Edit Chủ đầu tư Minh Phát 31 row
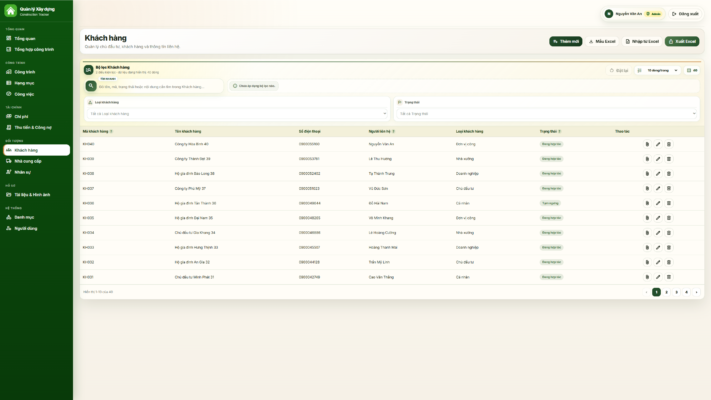Screen dimensions: 711x400 [658, 277]
